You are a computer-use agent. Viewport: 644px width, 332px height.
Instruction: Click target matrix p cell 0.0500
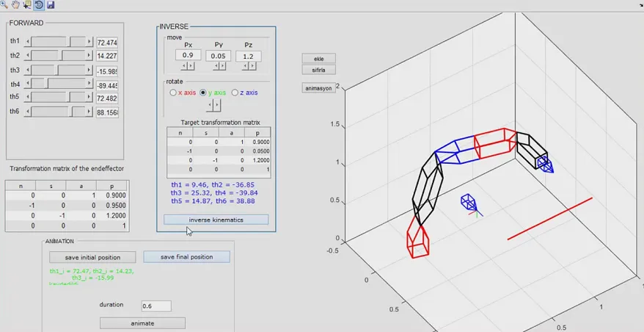point(257,151)
